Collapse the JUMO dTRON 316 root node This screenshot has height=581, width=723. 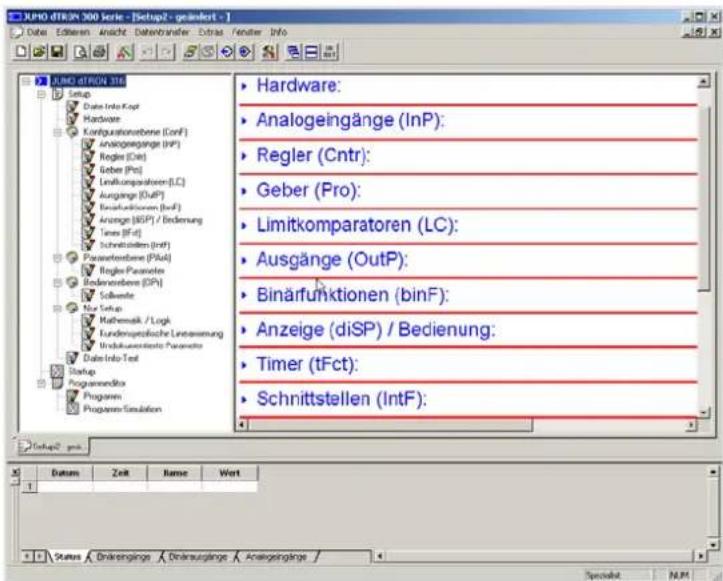tap(26, 82)
